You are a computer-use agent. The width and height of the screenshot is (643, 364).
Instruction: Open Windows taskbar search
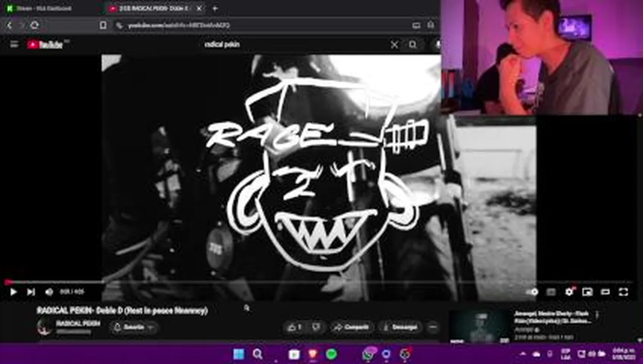(257, 354)
